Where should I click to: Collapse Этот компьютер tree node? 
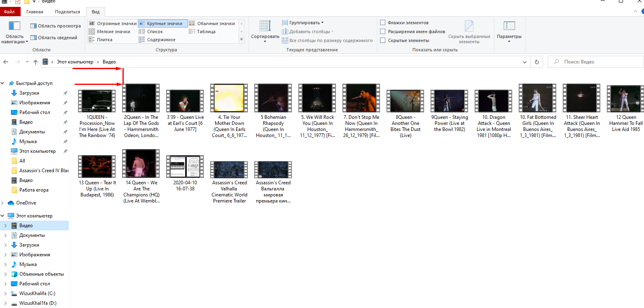2,216
